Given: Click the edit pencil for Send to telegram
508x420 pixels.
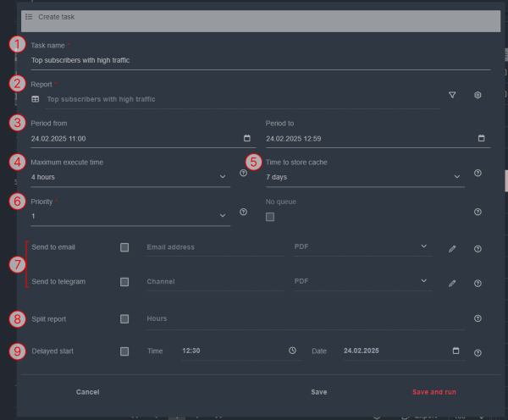Looking at the screenshot, I should [x=452, y=283].
